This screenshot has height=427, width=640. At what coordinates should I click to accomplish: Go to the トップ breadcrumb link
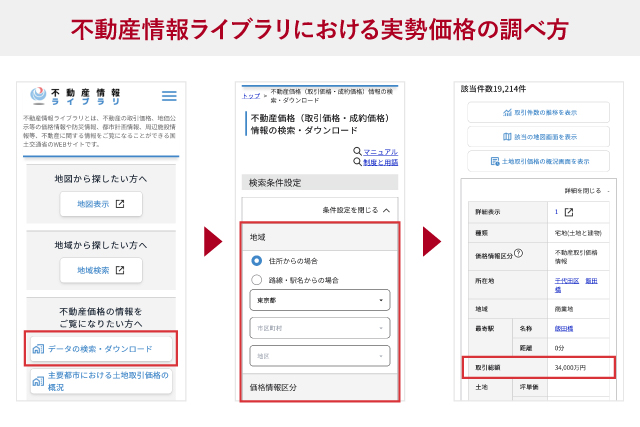click(251, 96)
